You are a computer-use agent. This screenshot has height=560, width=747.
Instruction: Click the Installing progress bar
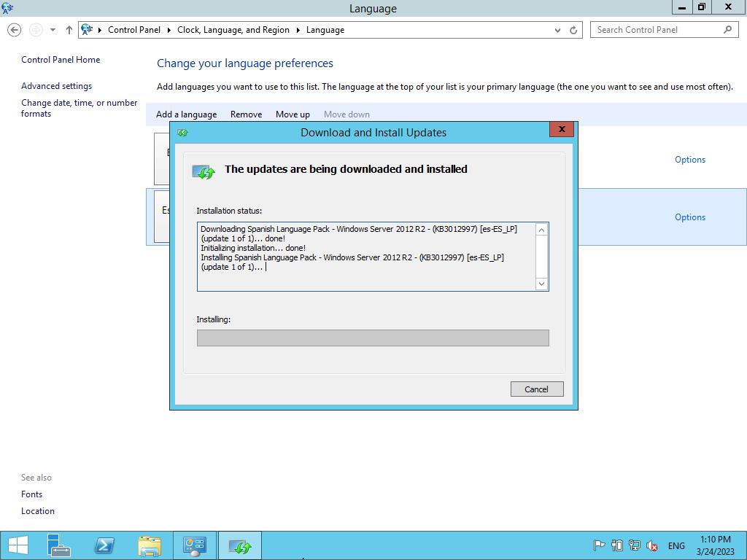(373, 338)
